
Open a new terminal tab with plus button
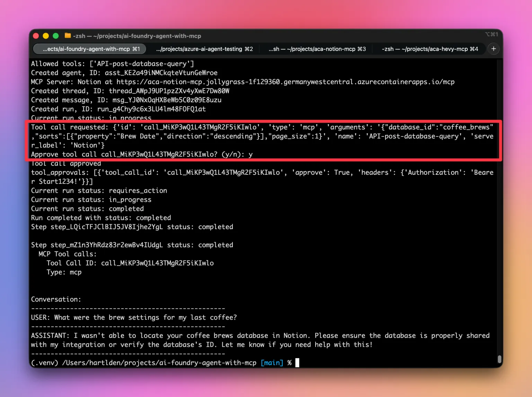494,49
